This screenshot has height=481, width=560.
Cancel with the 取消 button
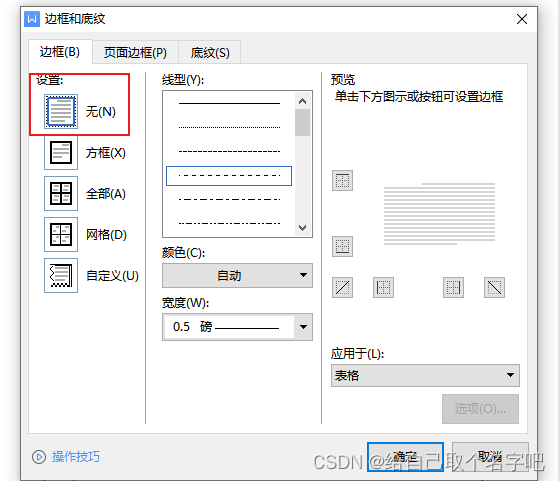[x=490, y=457]
